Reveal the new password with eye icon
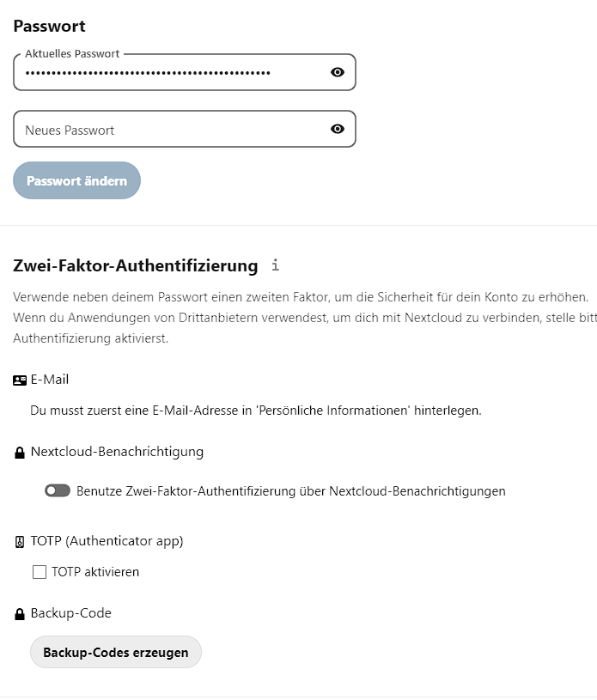This screenshot has width=597, height=700. (x=338, y=129)
